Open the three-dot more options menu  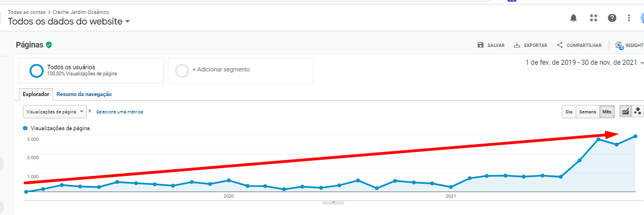(628, 18)
